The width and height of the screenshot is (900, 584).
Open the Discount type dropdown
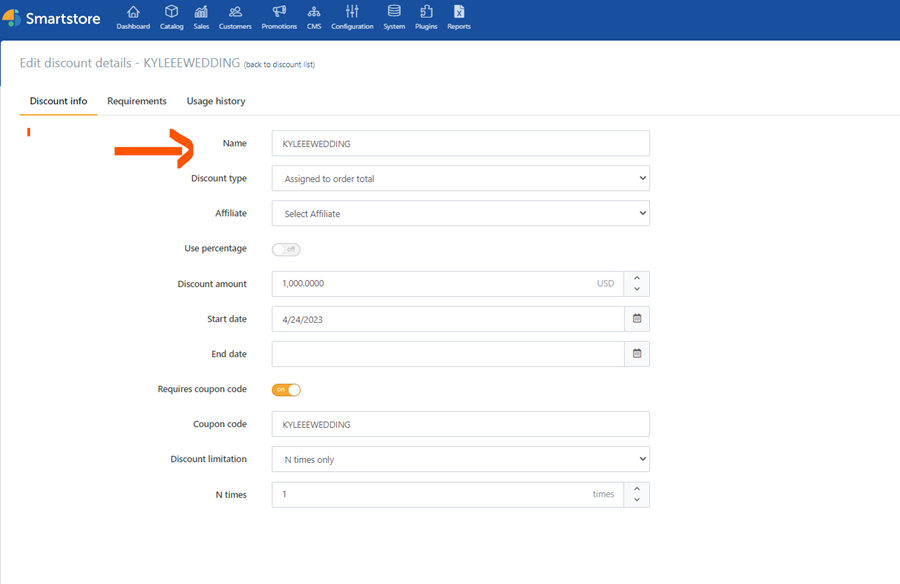(461, 179)
